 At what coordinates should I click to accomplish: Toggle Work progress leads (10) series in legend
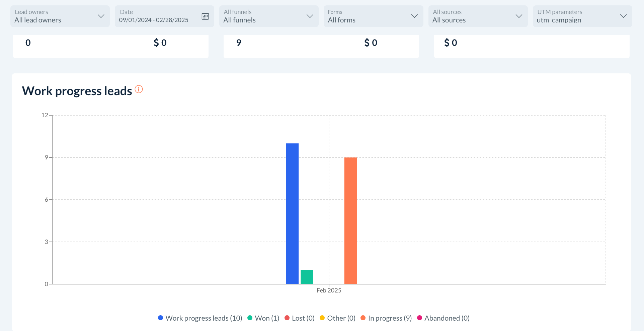coord(204,318)
